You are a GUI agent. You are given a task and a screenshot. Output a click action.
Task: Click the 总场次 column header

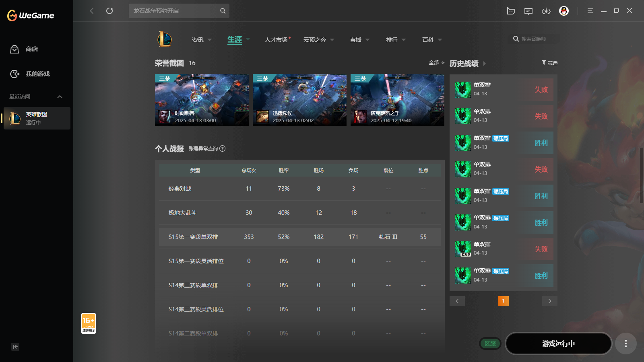click(x=249, y=171)
